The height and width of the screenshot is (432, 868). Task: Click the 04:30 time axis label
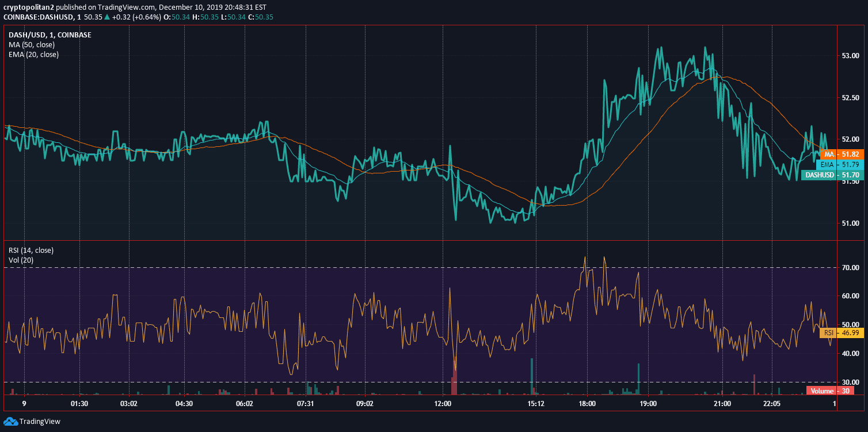tap(184, 404)
